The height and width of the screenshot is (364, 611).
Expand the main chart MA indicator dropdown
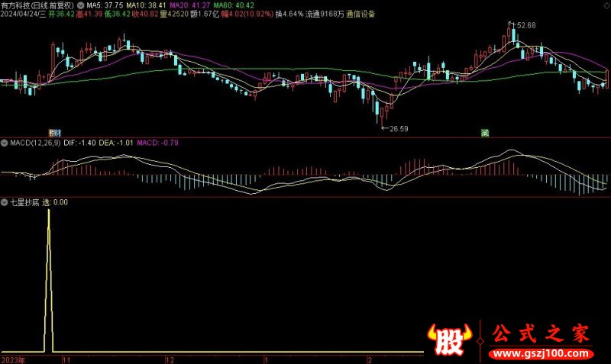[81, 5]
